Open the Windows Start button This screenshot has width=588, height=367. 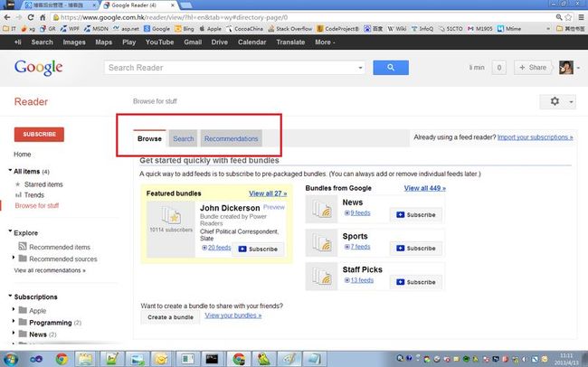(x=10, y=359)
